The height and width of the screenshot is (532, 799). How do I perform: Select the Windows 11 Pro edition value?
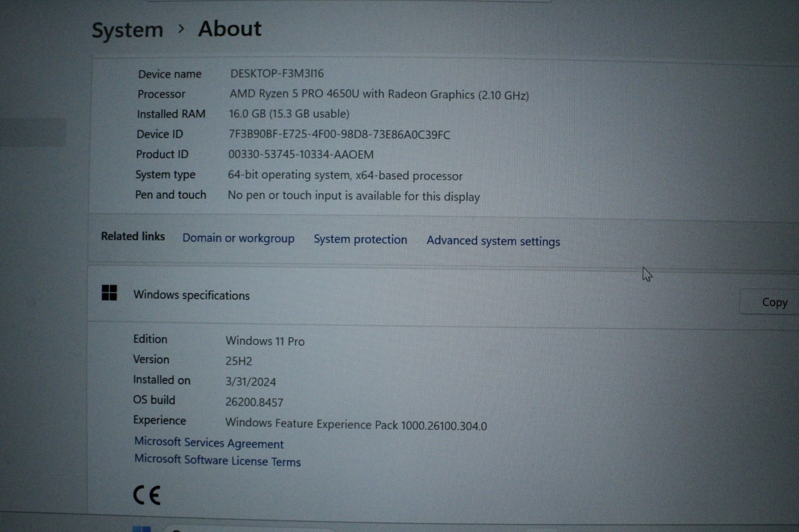[265, 341]
